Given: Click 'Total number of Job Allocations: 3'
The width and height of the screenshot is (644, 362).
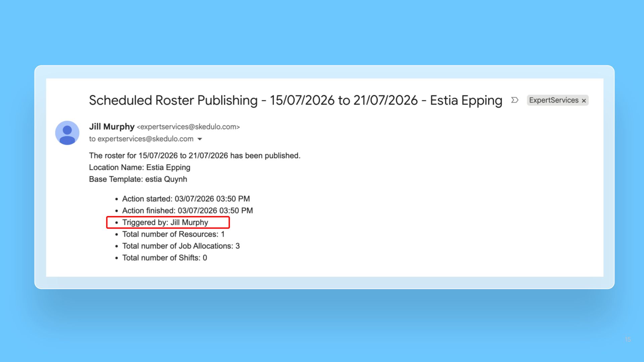Looking at the screenshot, I should (x=181, y=246).
